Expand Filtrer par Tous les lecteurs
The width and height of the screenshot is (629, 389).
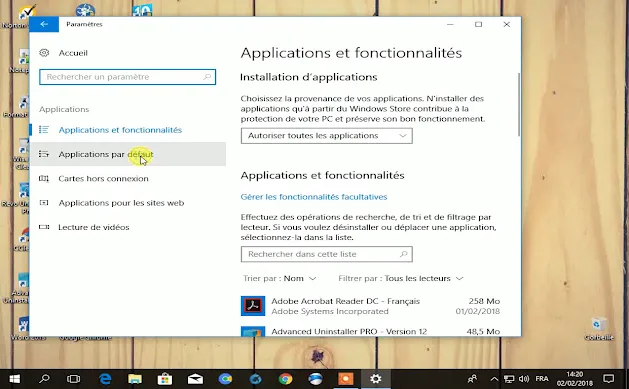point(401,278)
